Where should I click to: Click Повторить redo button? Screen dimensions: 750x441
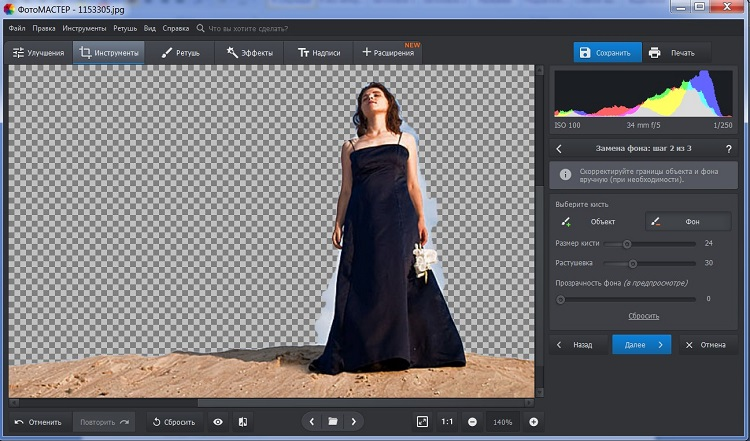click(x=104, y=422)
